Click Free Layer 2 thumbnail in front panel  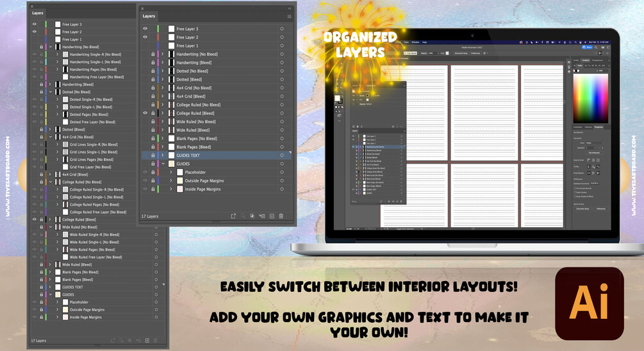[x=171, y=37]
